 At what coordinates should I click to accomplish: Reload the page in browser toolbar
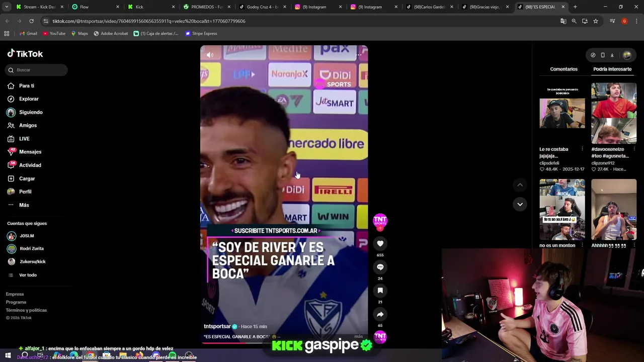point(31,21)
